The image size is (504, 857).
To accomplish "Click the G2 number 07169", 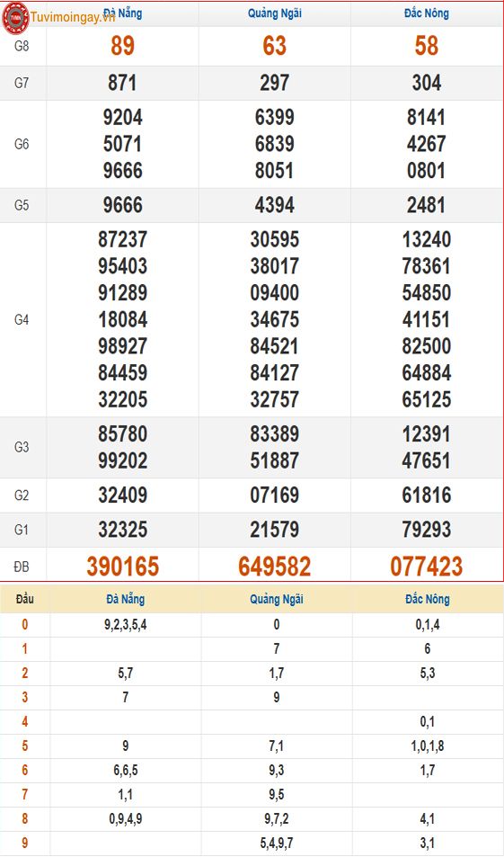I will click(x=275, y=495).
